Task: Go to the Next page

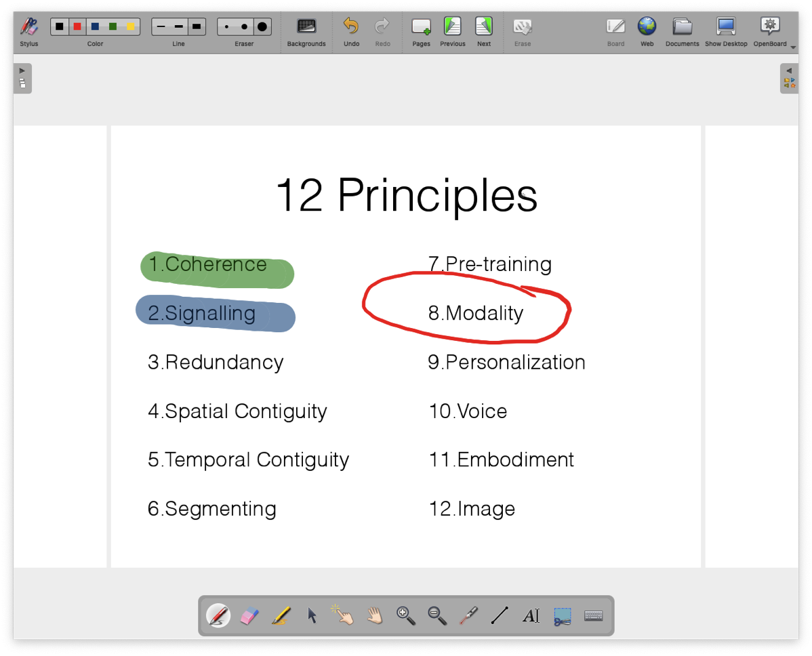Action: click(483, 31)
